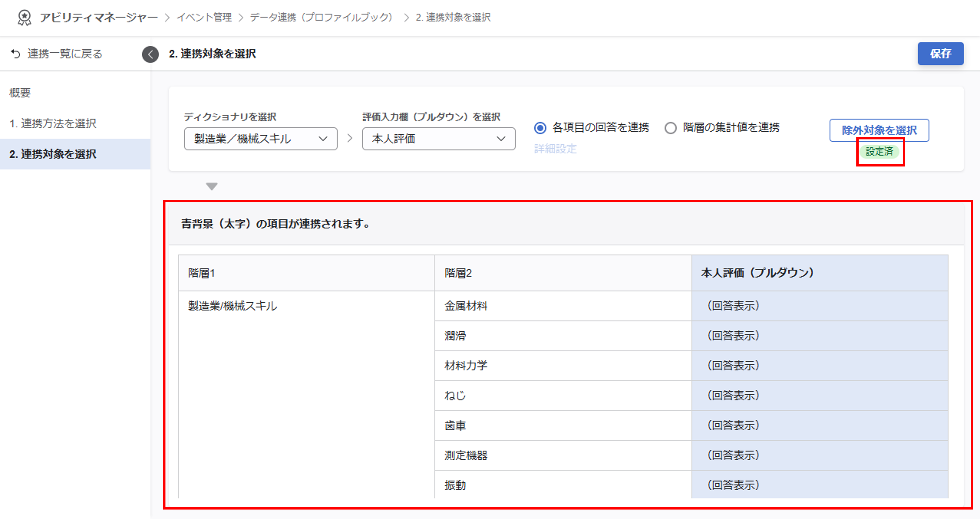Select the 階層の集計値を連携 radio button
Image resolution: width=980 pixels, height=519 pixels.
tap(670, 128)
